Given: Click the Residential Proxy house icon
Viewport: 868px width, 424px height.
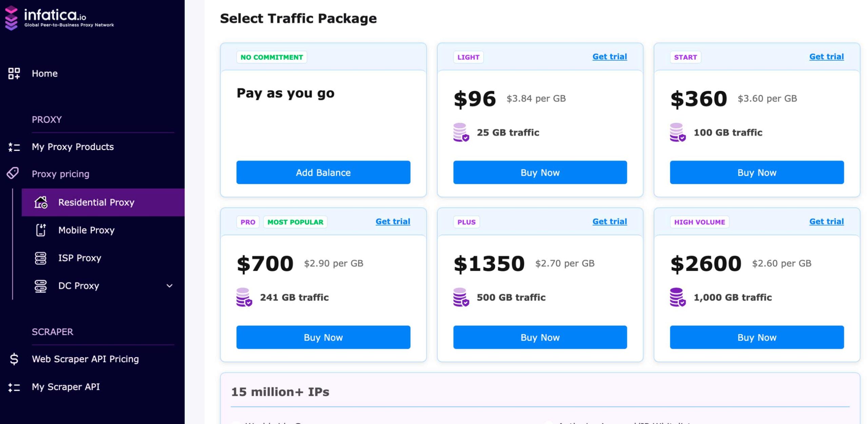Looking at the screenshot, I should [x=41, y=202].
